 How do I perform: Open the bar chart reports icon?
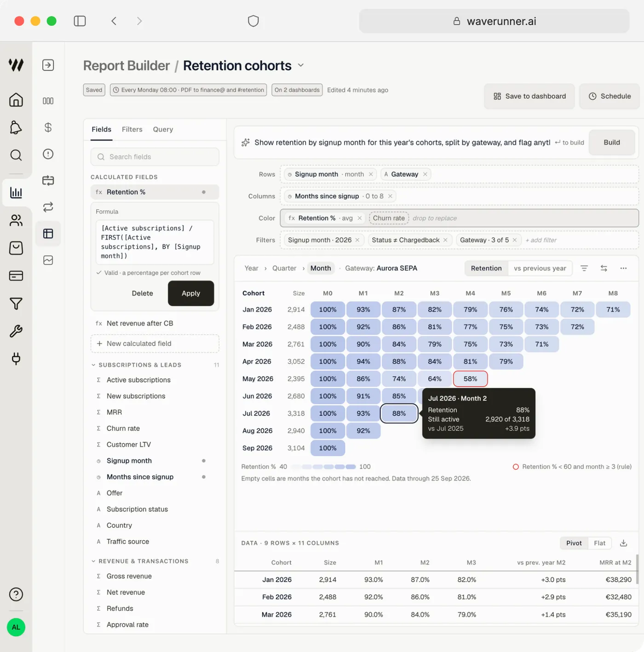(x=16, y=193)
